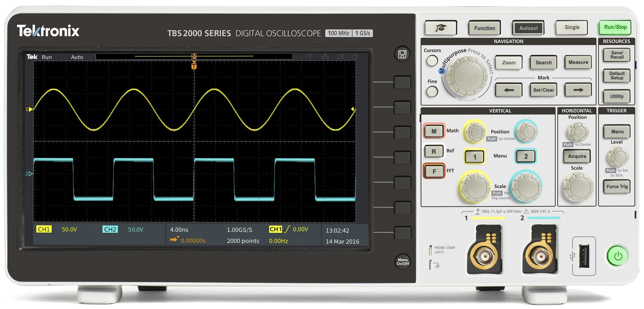Click the Trigger Level knob
Viewport: 644px width, 309px height.
pos(618,157)
